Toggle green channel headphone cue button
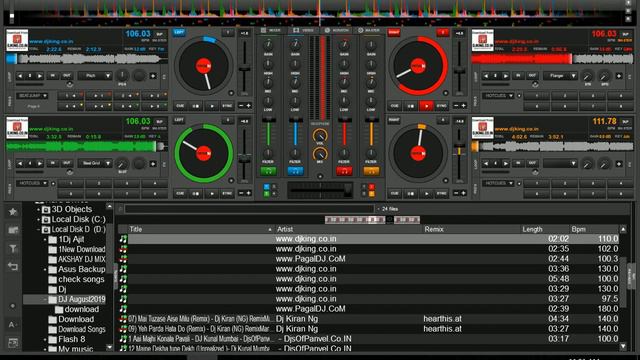Screen dimensions: 640x360 click(x=268, y=171)
